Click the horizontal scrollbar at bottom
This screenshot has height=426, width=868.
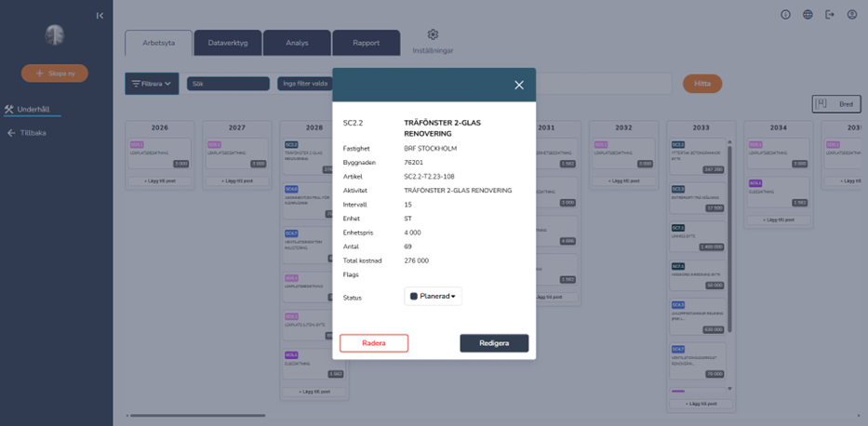pyautogui.click(x=197, y=416)
